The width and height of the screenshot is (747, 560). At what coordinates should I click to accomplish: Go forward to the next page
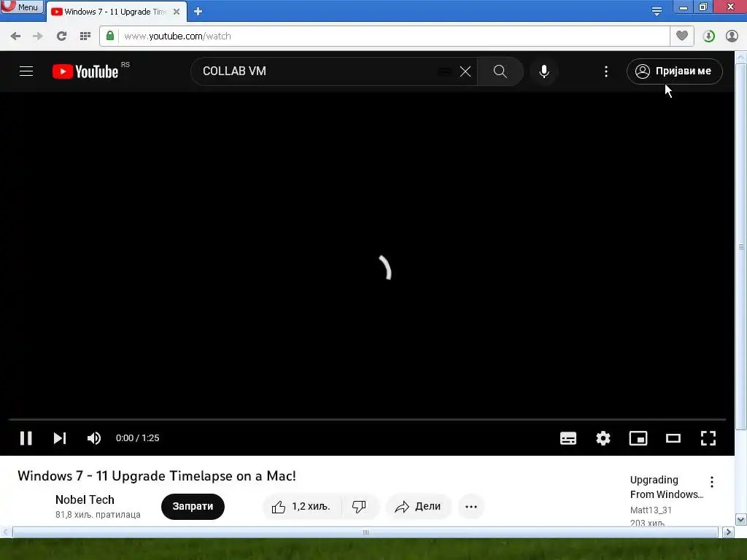pos(38,36)
